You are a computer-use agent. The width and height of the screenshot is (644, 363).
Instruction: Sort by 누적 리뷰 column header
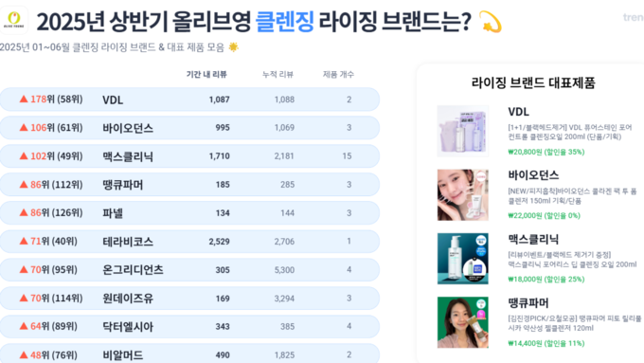[x=278, y=75]
